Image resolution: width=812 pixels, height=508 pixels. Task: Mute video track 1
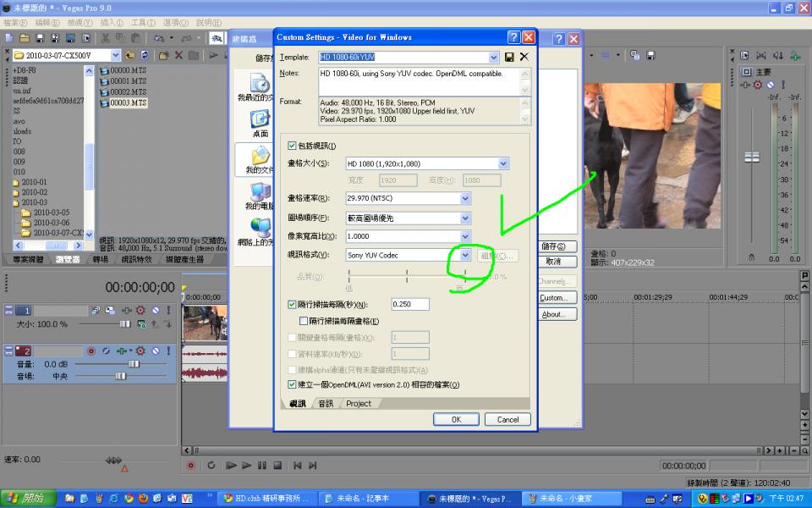coord(155,311)
